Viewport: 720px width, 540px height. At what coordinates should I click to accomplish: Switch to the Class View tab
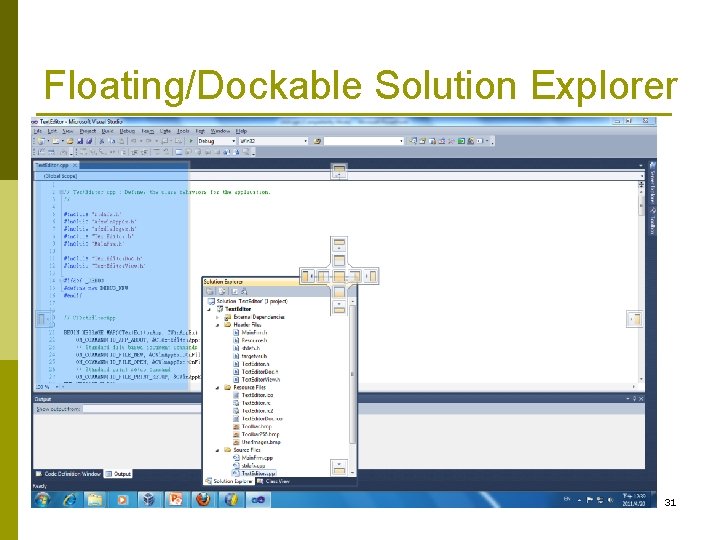point(274,481)
